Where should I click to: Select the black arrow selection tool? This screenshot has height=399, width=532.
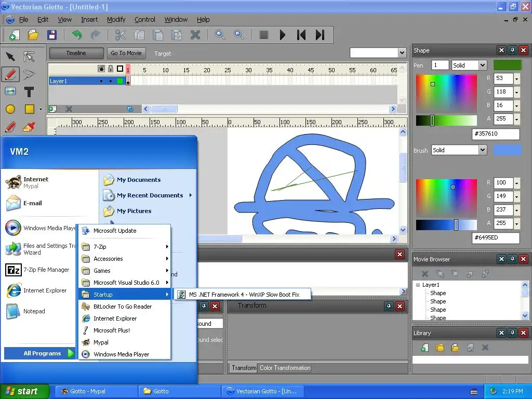pyautogui.click(x=10, y=57)
